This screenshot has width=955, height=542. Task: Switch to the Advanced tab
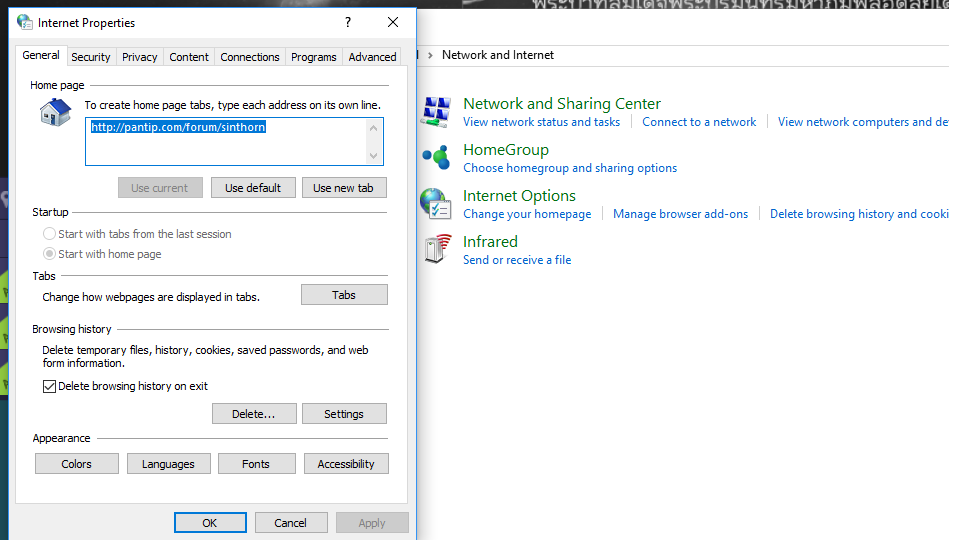click(372, 57)
